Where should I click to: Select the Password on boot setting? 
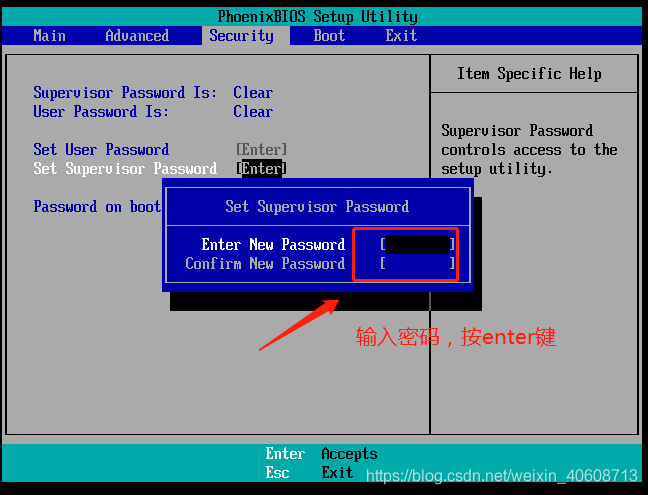tap(97, 207)
